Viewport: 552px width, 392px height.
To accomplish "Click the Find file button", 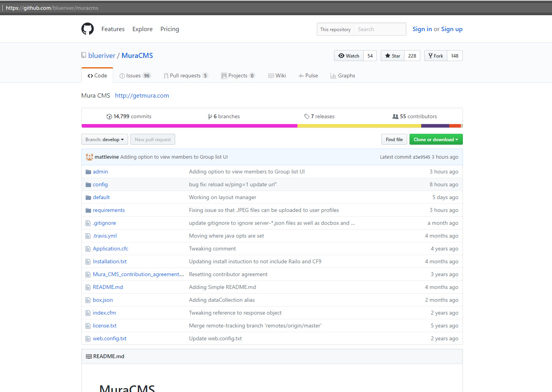I will coord(394,139).
